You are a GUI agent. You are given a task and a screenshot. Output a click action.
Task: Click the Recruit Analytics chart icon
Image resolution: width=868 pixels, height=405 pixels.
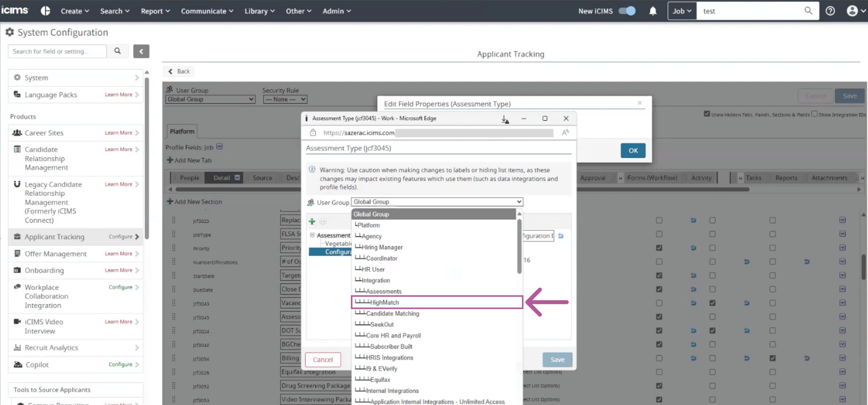tap(17, 347)
